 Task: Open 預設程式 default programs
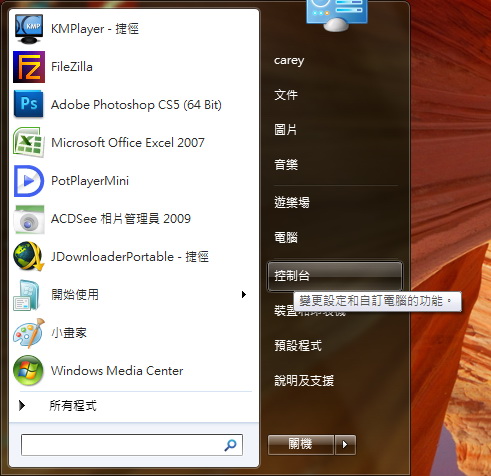click(298, 345)
